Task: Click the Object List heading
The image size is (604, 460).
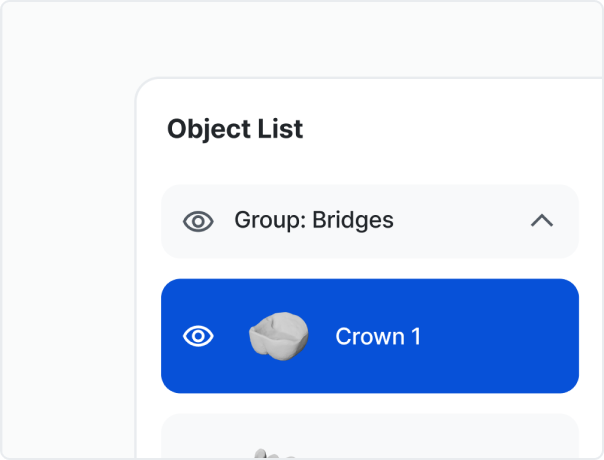Action: pos(235,129)
